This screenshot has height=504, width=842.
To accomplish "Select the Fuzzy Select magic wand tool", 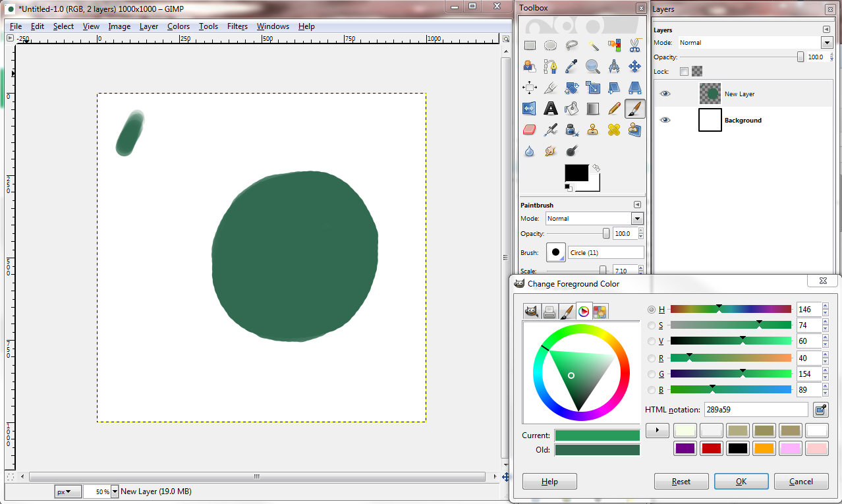I will 593,45.
